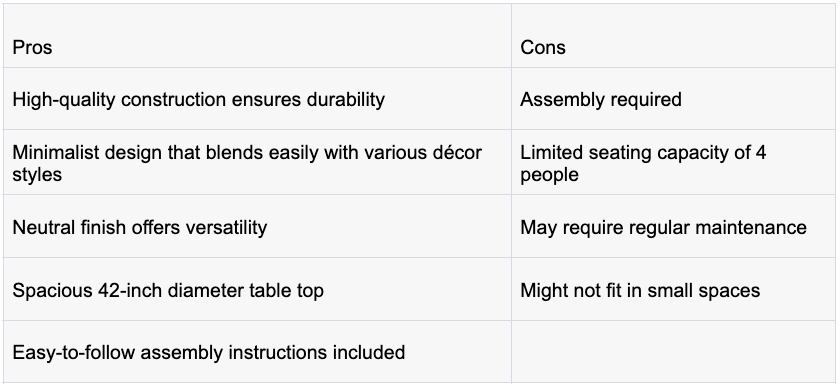Viewport: 840px width, 388px height.
Task: Select the Assembly required cell
Action: click(x=674, y=99)
